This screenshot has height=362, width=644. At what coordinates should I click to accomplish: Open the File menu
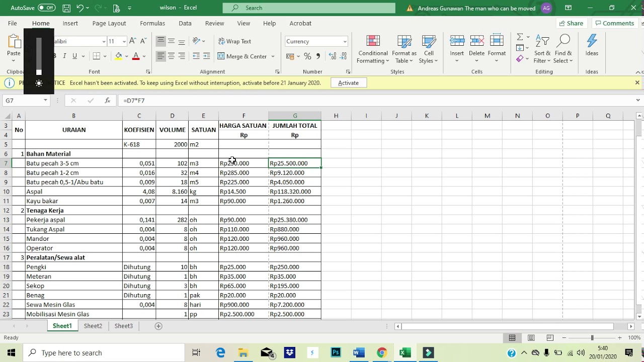click(13, 23)
